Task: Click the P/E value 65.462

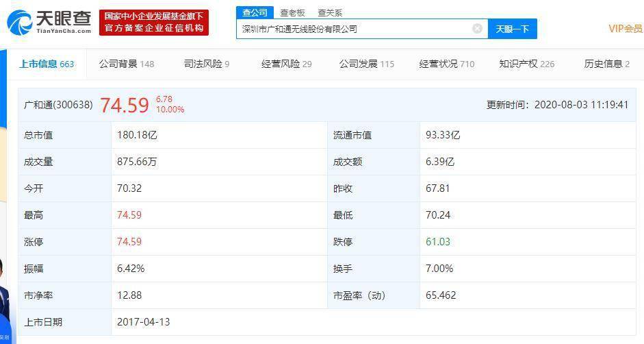Action: [441, 295]
